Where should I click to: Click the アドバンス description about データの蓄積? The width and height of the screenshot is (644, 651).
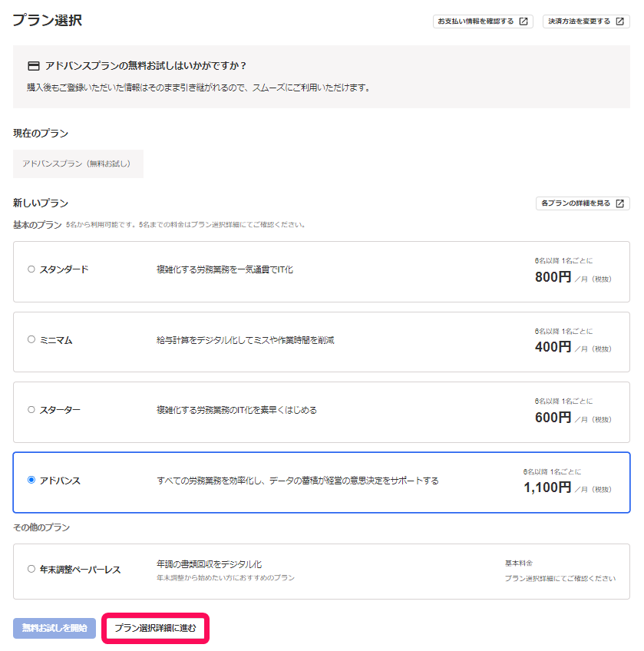[x=298, y=481]
